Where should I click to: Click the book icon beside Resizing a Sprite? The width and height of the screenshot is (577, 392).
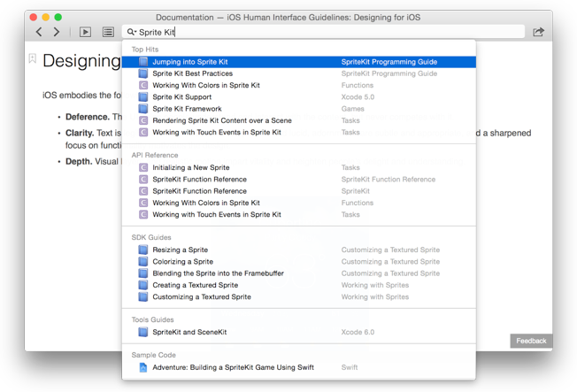click(x=143, y=250)
